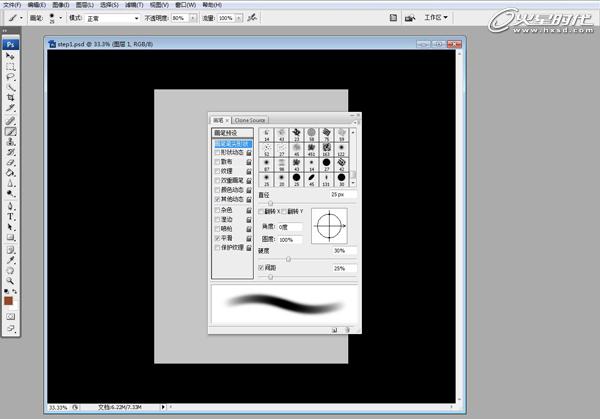Open the 文件(F) menu
This screenshot has width=600, height=419.
(x=12, y=5)
